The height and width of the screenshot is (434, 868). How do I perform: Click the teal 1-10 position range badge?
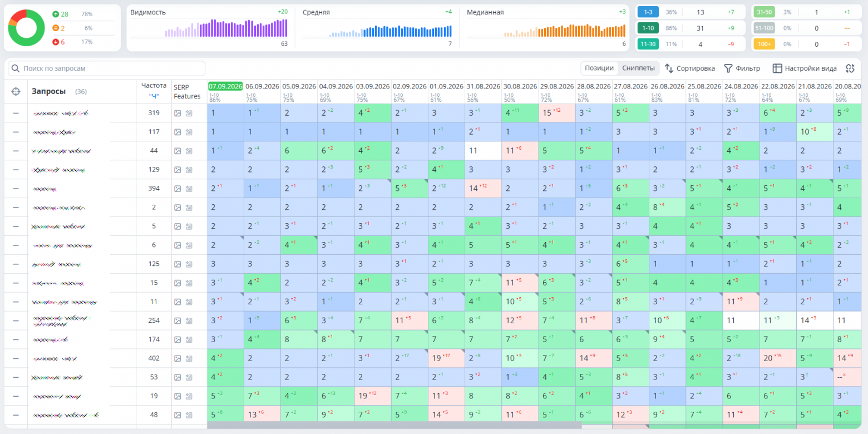point(649,28)
